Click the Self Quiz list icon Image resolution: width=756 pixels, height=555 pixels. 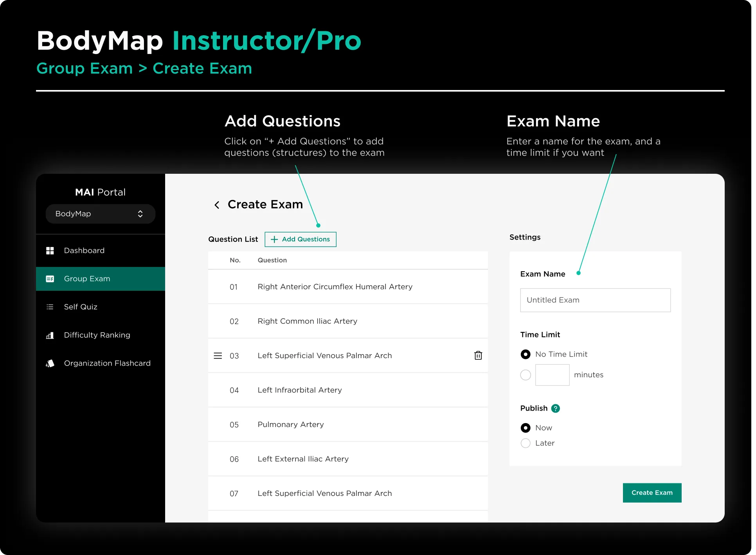[x=50, y=307]
